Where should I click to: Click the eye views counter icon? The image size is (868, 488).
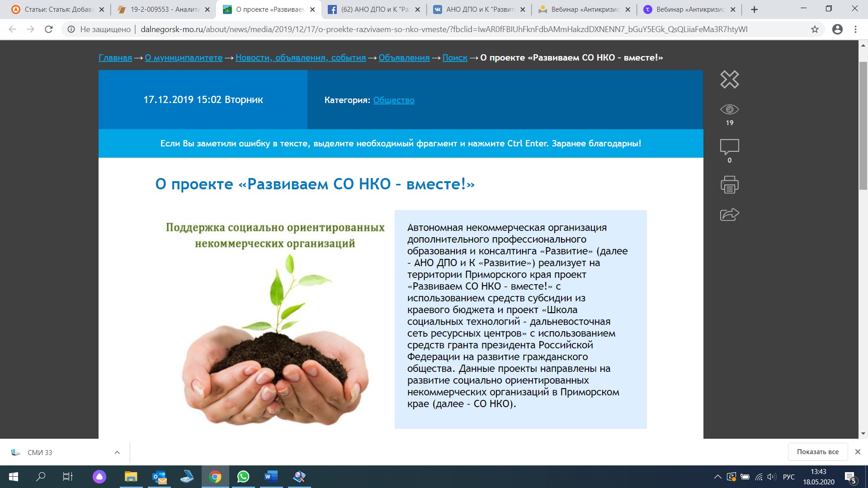(x=729, y=109)
